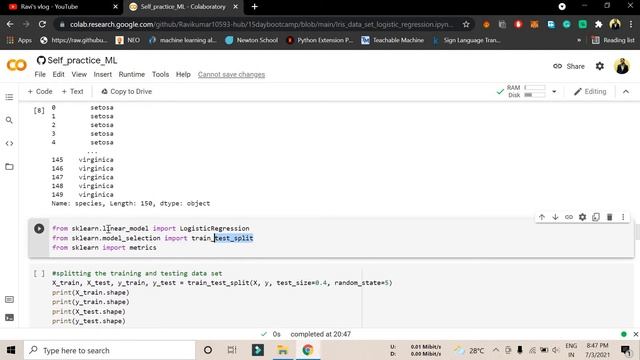Click Cannot save changes link
640x360 pixels.
coord(231,75)
